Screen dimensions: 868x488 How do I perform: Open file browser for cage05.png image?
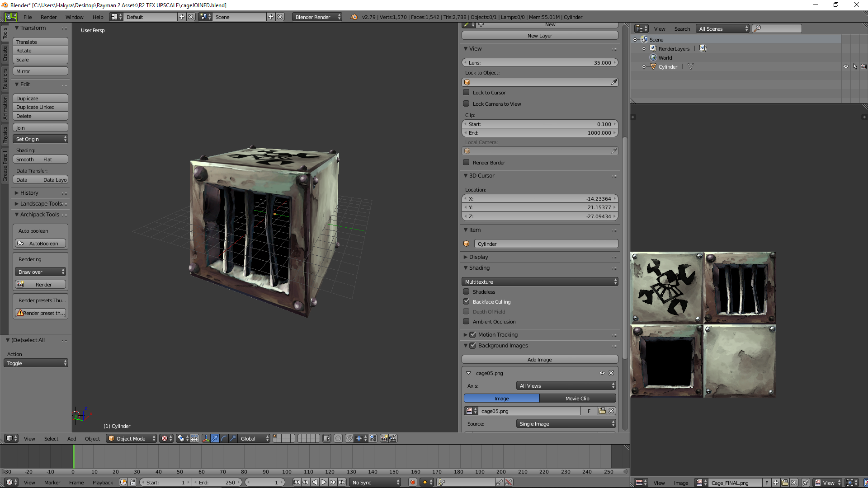(602, 411)
